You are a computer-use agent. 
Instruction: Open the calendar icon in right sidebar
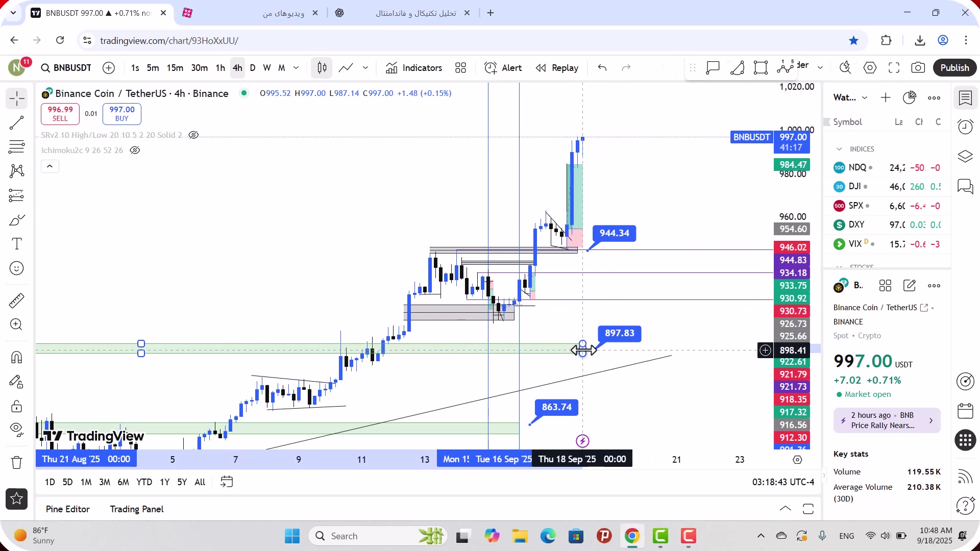(x=965, y=411)
